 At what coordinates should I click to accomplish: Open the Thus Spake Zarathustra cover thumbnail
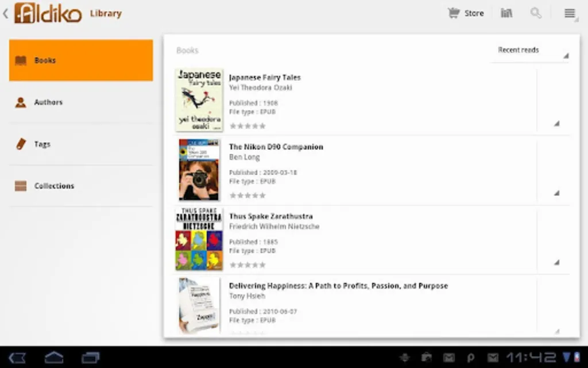tap(199, 239)
